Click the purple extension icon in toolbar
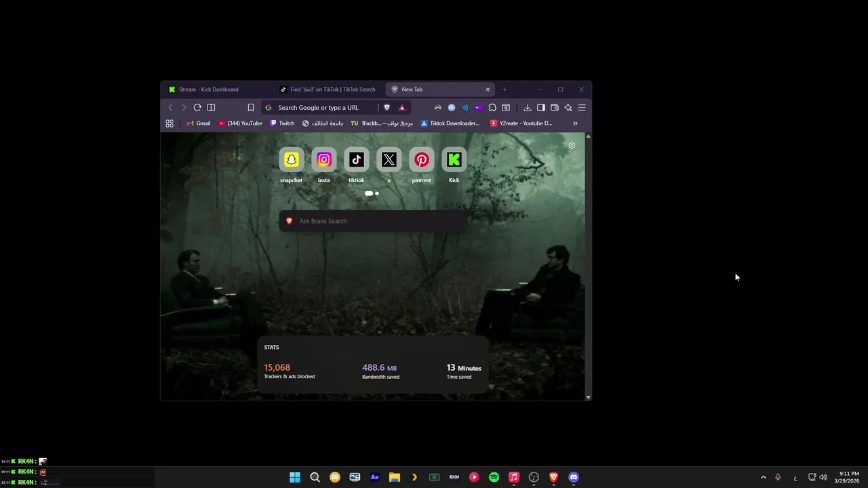 (478, 107)
